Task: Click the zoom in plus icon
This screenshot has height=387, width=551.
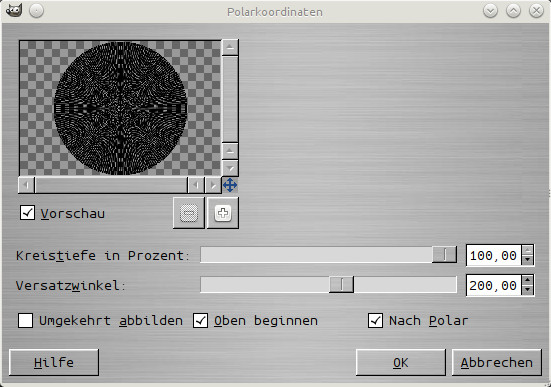Action: point(223,213)
